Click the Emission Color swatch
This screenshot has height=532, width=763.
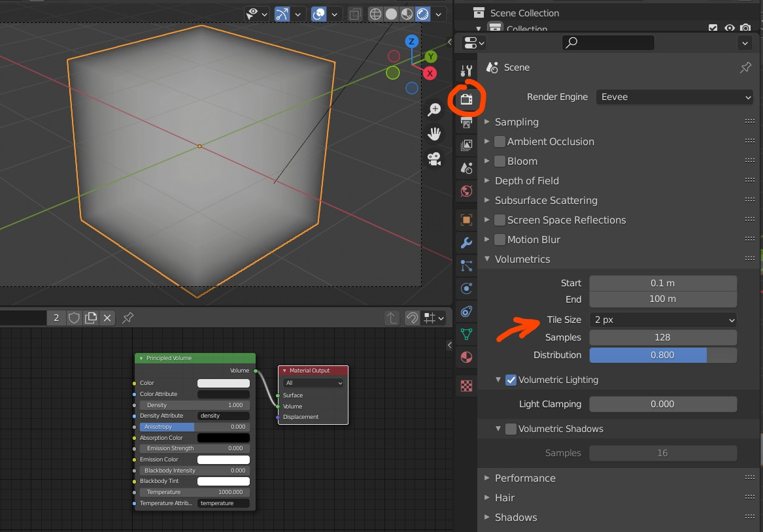[x=224, y=459]
